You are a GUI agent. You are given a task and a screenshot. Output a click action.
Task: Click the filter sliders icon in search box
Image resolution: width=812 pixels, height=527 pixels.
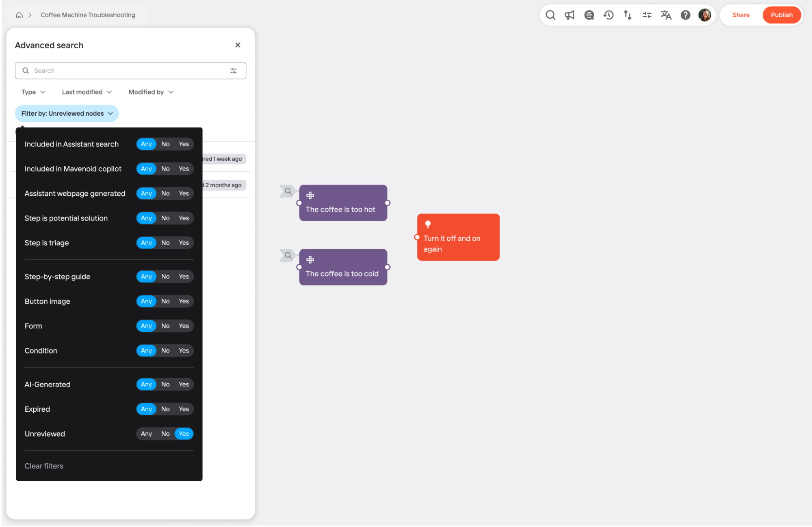[234, 71]
